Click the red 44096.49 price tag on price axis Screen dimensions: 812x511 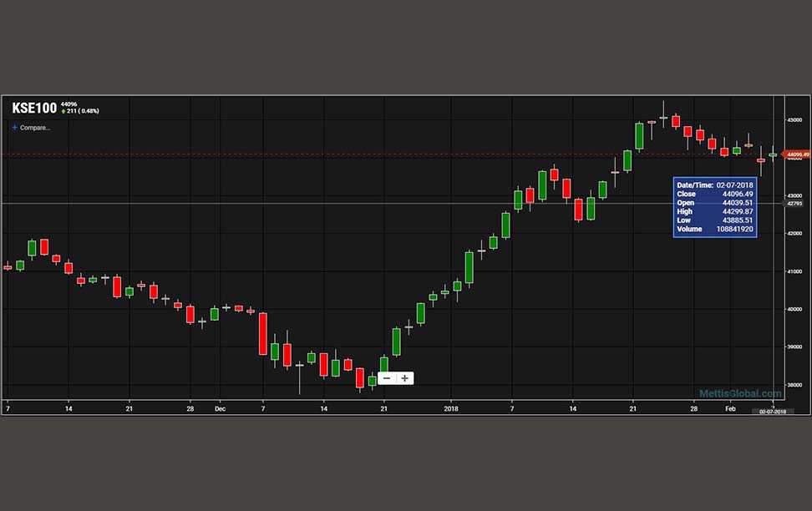pos(796,154)
